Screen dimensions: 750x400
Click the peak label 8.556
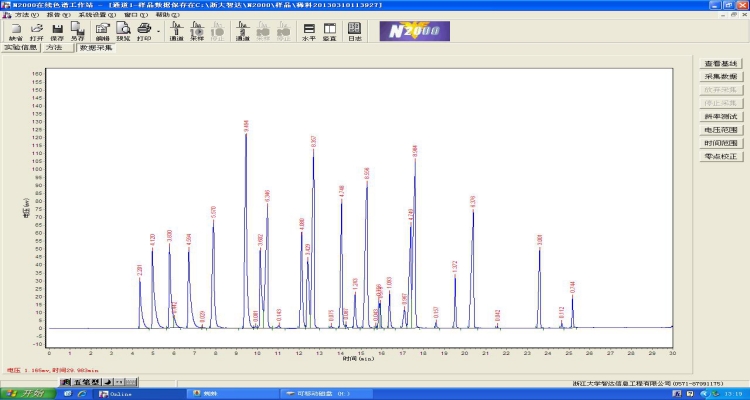click(x=367, y=174)
